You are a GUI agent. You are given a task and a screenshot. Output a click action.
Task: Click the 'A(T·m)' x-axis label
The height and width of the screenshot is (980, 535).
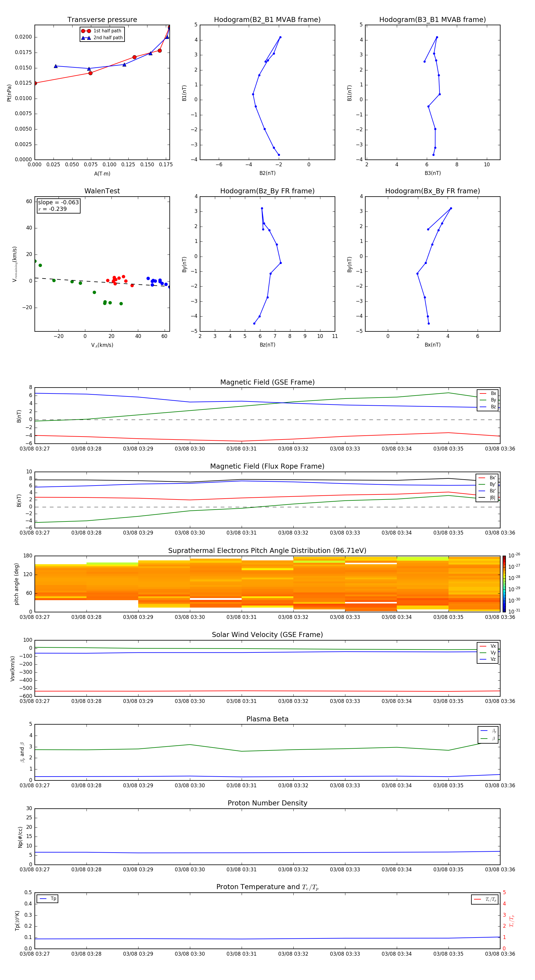pyautogui.click(x=102, y=173)
